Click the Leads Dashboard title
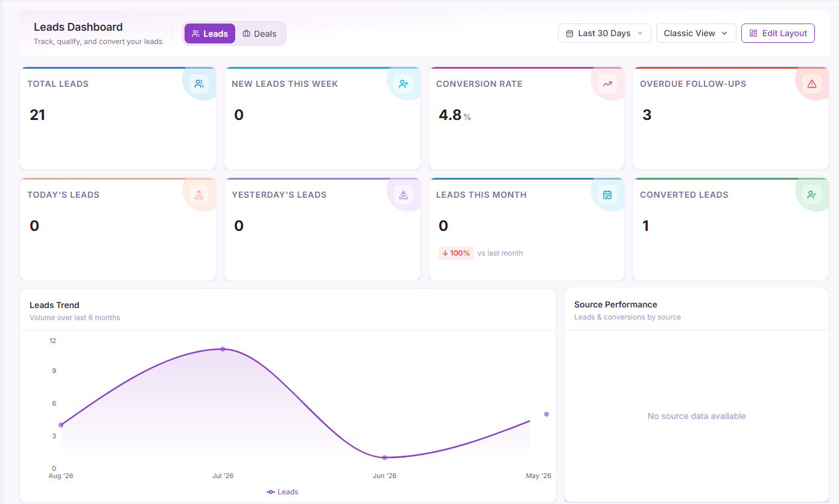The image size is (839, 504). pyautogui.click(x=78, y=27)
